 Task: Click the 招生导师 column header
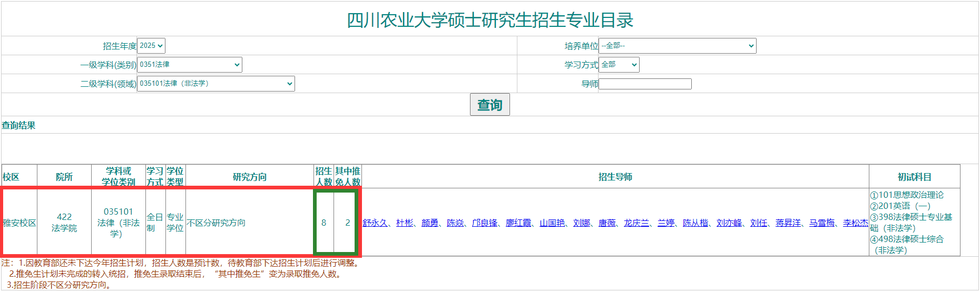[x=615, y=177]
